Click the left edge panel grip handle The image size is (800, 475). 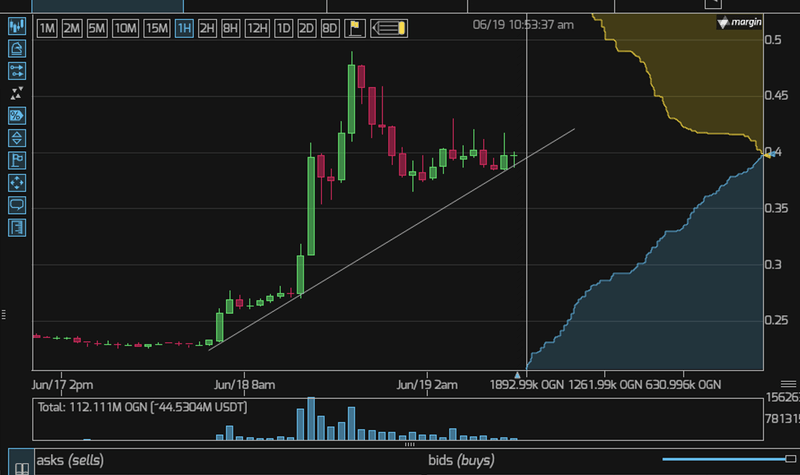pos(4,315)
